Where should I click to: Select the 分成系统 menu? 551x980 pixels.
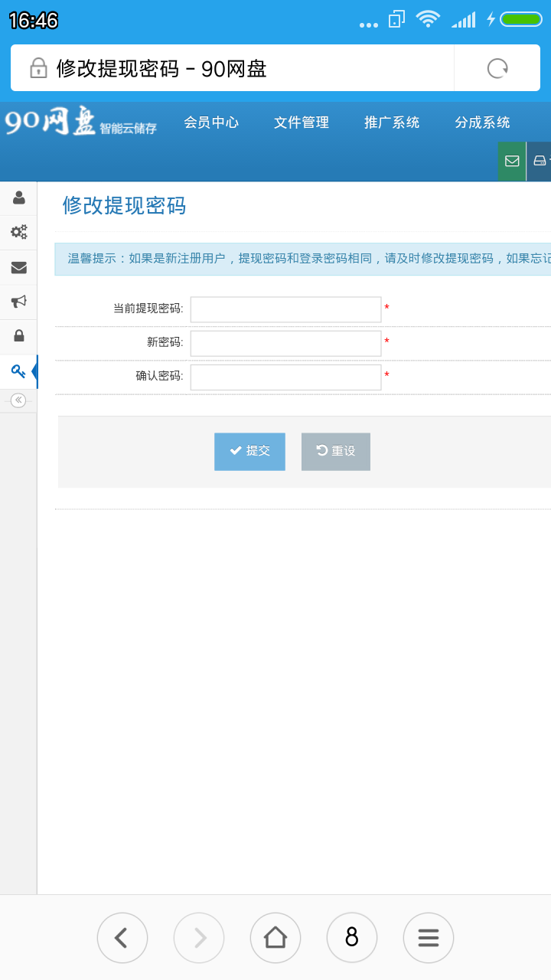tap(482, 122)
